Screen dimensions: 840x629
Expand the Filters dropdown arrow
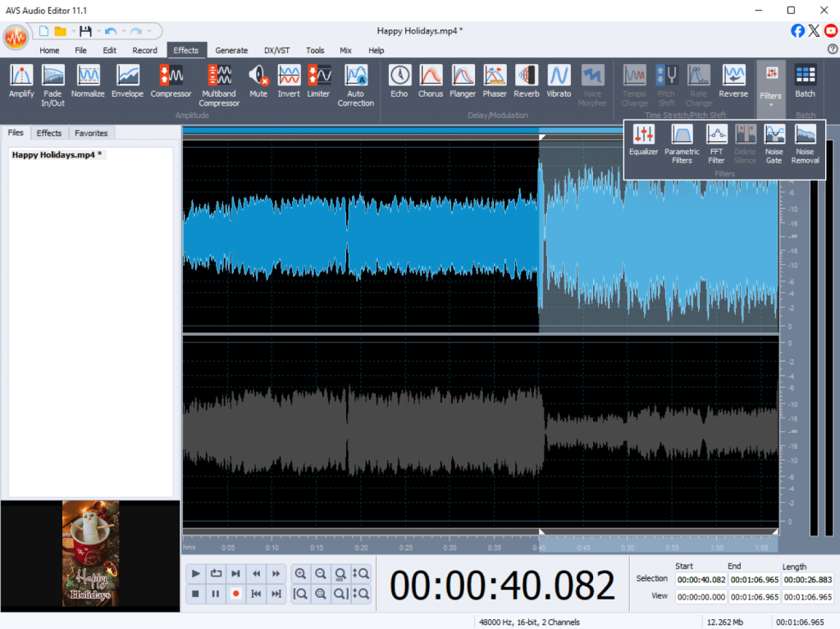(770, 105)
